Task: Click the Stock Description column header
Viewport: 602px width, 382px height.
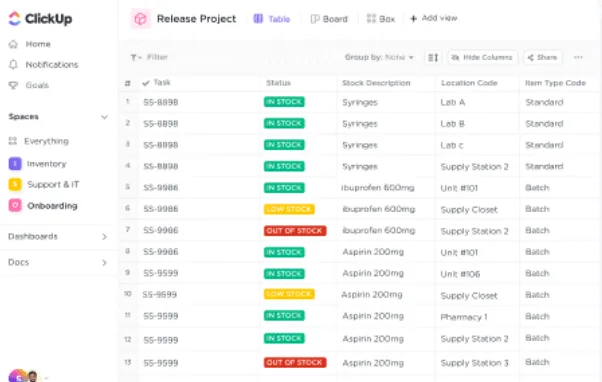Action: pyautogui.click(x=376, y=83)
